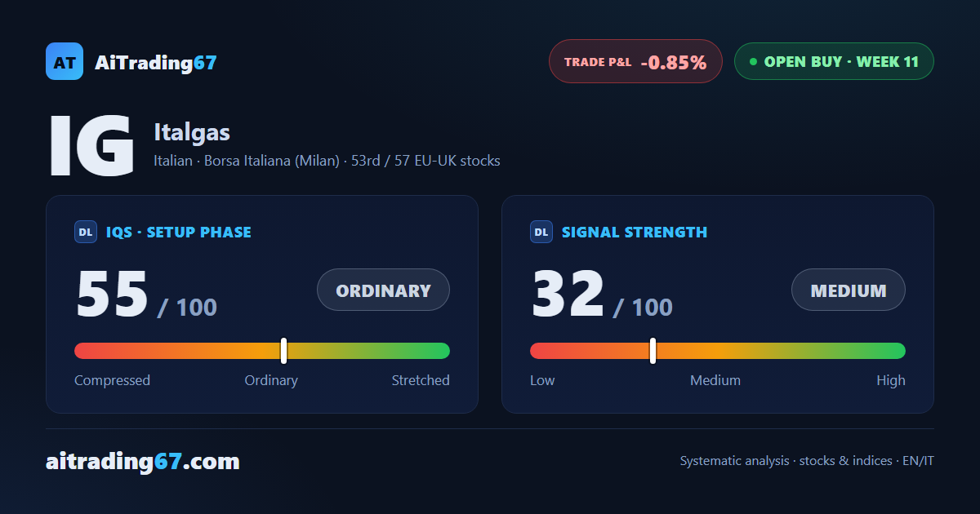Click the MEDIUM status pill
Screen dimensions: 980x514
click(849, 290)
